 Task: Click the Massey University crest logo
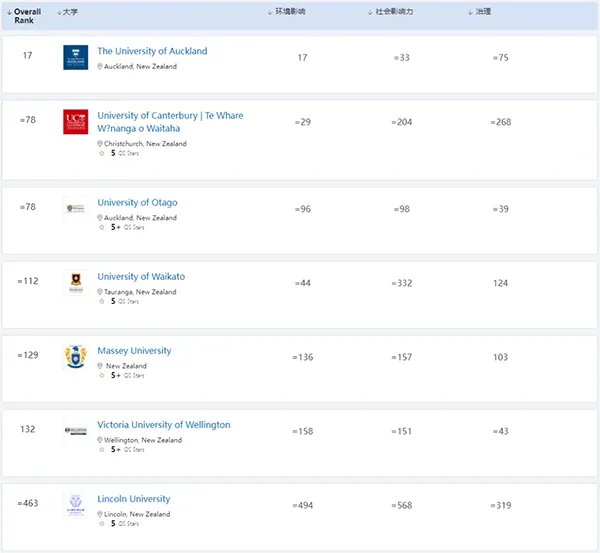coord(75,357)
